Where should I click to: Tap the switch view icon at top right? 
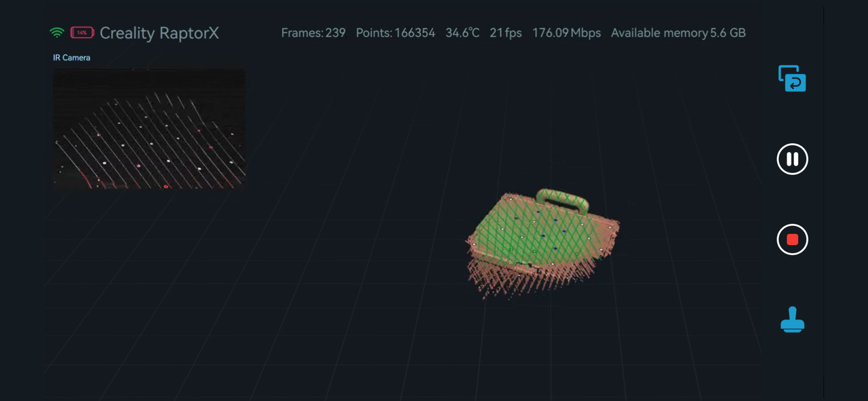point(792,79)
